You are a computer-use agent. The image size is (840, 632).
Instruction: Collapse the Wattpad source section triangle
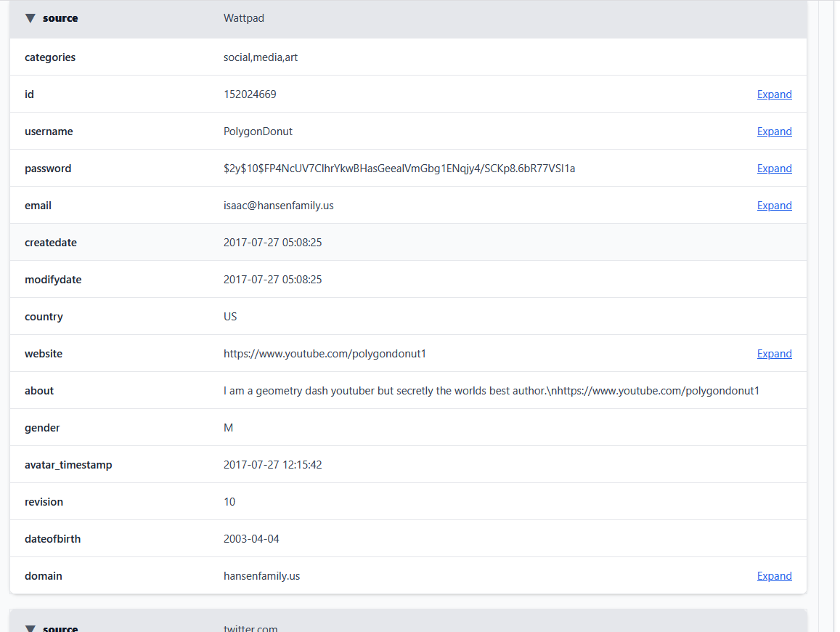coord(30,18)
